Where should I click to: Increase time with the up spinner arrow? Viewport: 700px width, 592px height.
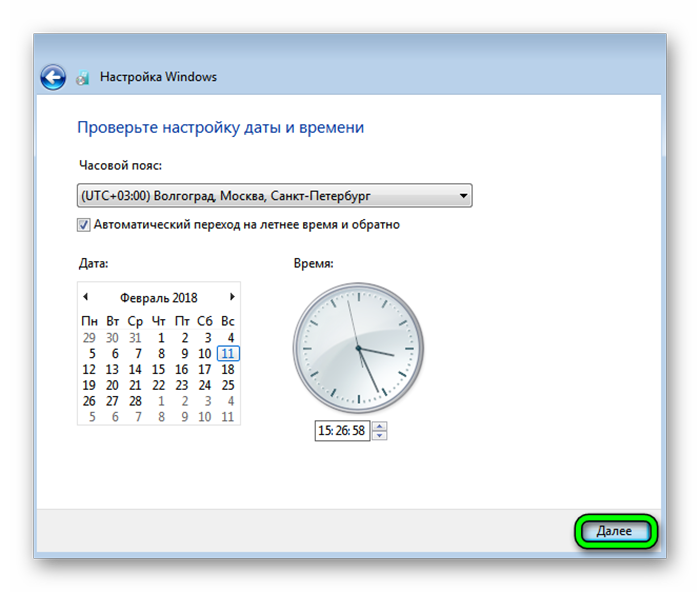point(379,426)
